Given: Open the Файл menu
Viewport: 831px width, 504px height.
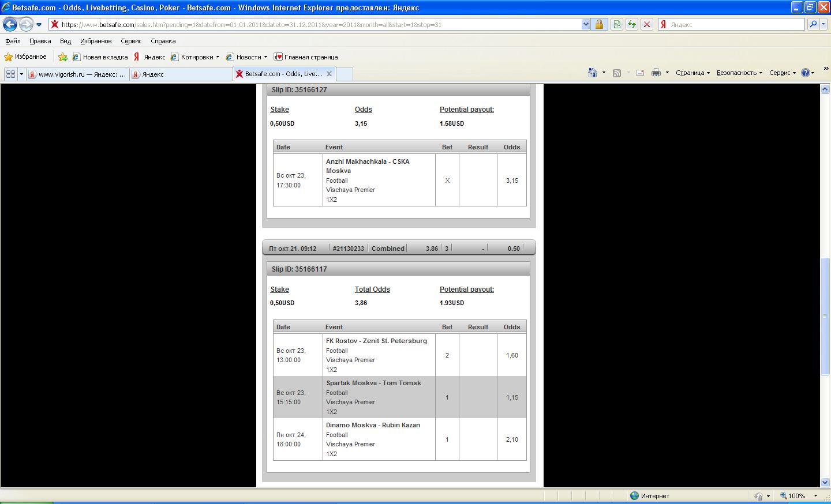Looking at the screenshot, I should point(13,41).
